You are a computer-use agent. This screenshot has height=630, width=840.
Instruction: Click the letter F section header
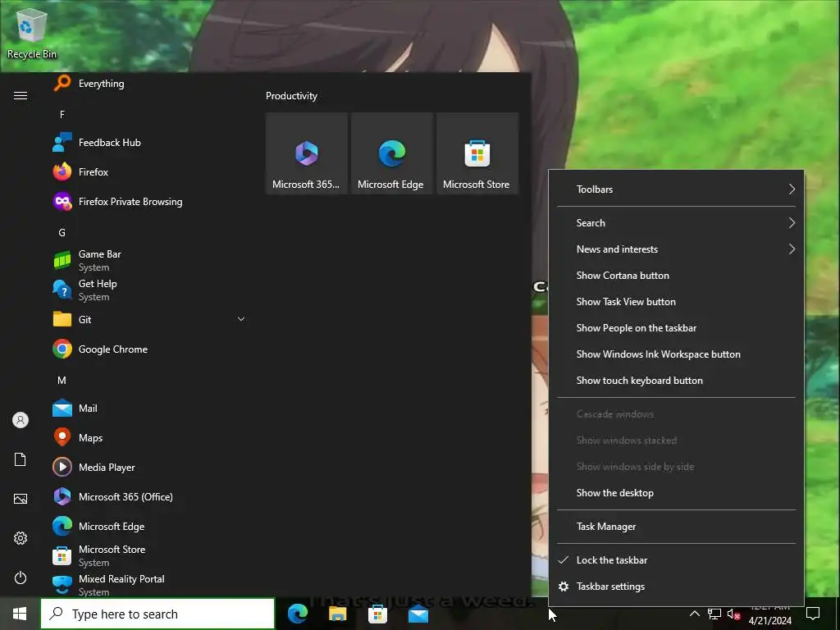62,114
